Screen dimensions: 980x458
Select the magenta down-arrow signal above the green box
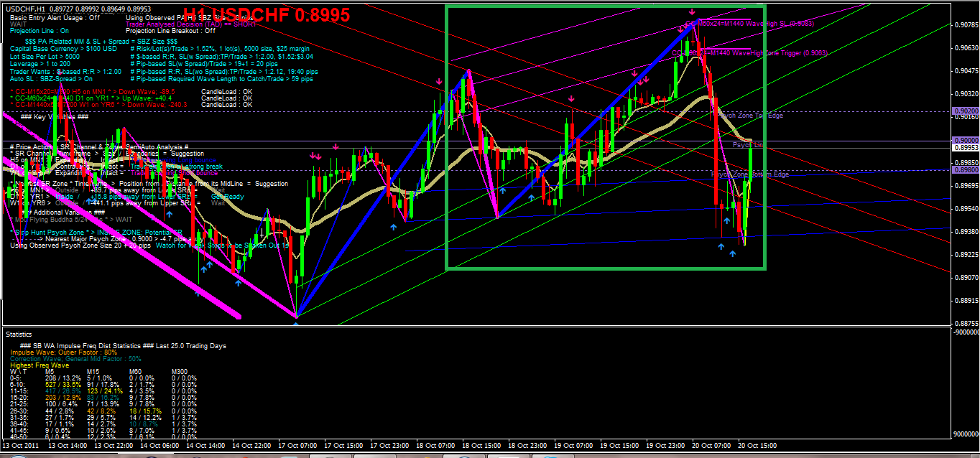pos(692,12)
